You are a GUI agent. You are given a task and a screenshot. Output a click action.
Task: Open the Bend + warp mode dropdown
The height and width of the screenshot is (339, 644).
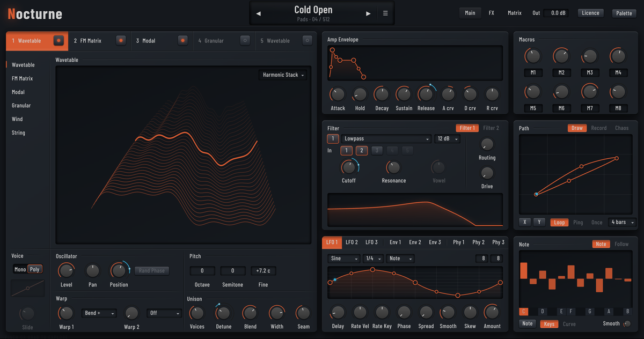(x=99, y=313)
